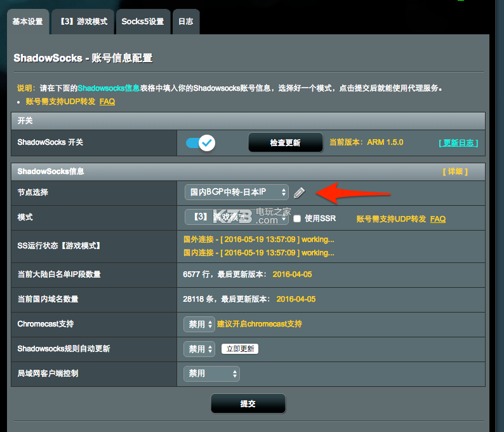Click the 28118 条 count text
This screenshot has height=432, width=504.
pyautogui.click(x=198, y=299)
